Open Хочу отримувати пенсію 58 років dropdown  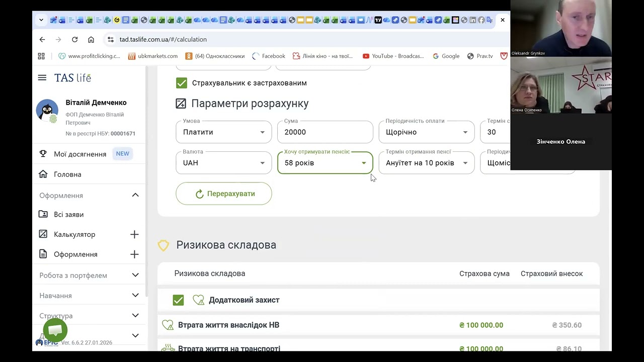point(325,162)
